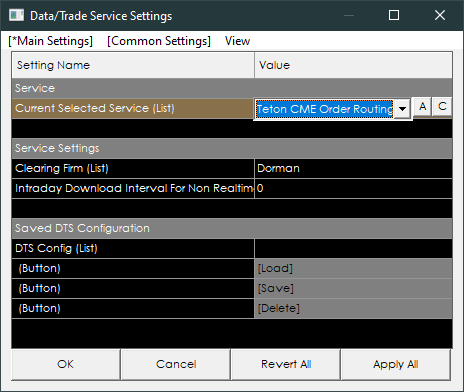Click the Setting Name column header
464x392 pixels.
(133, 65)
